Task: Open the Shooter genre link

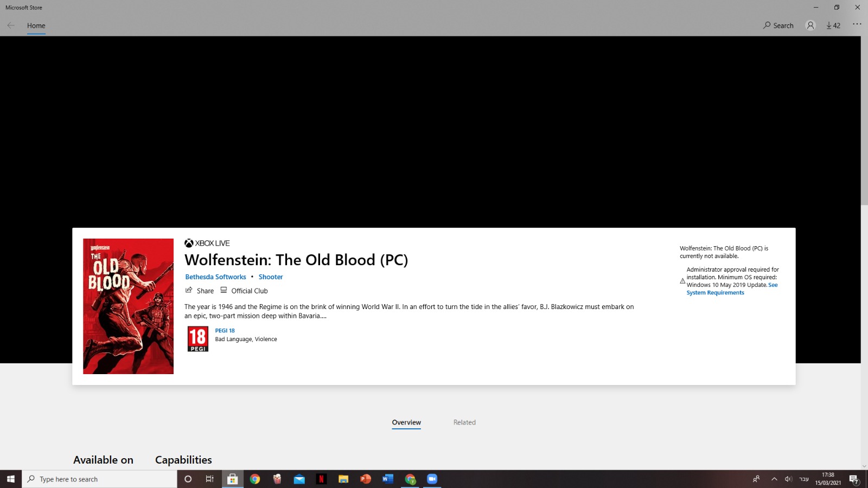Action: 271,277
